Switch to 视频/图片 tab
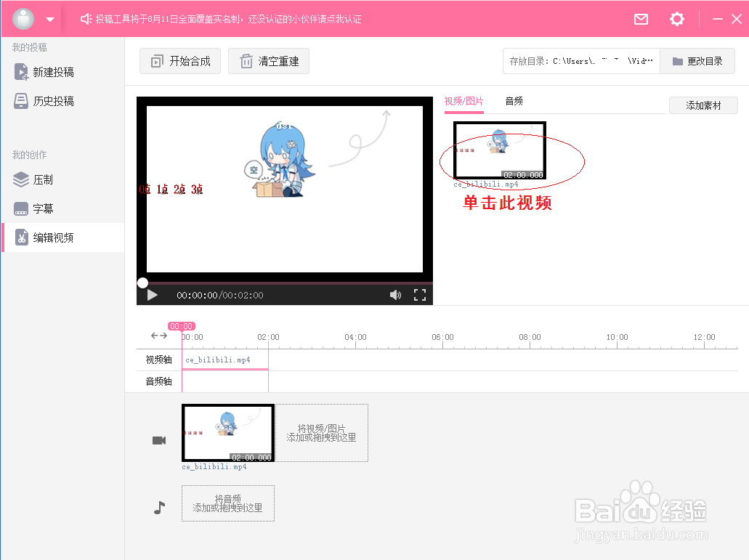749x560 pixels. (463, 101)
